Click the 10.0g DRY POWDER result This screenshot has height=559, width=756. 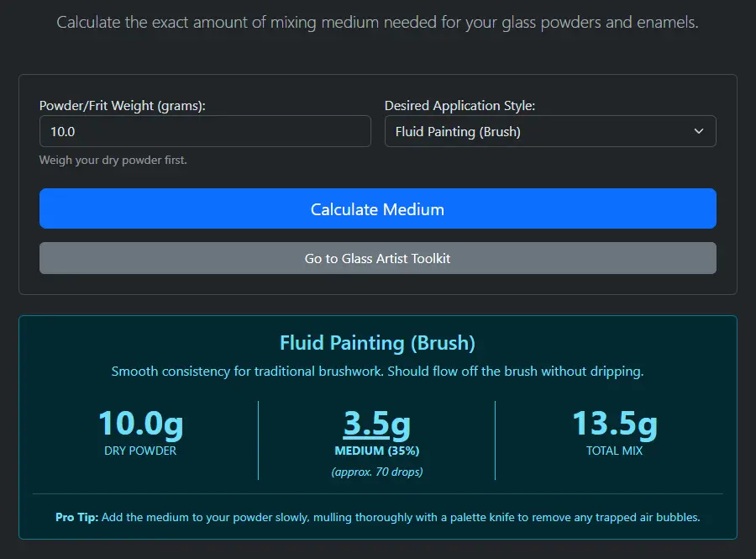[x=140, y=425]
